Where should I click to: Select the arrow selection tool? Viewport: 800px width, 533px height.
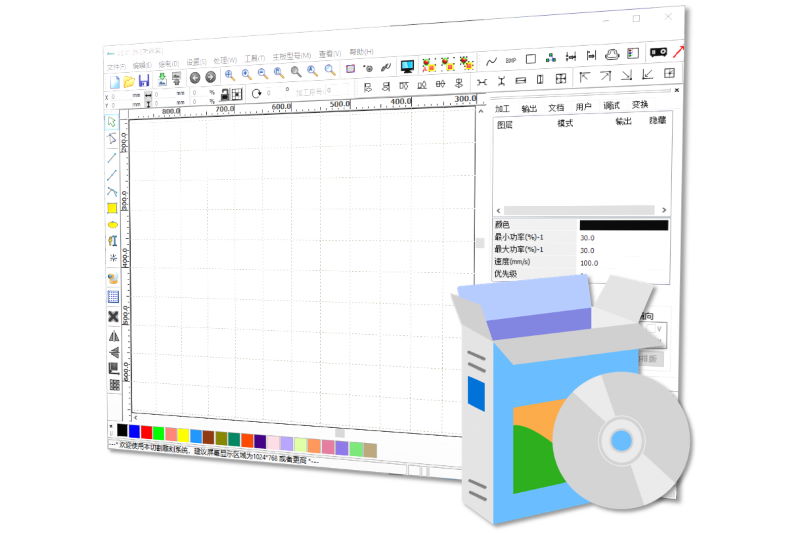point(112,121)
